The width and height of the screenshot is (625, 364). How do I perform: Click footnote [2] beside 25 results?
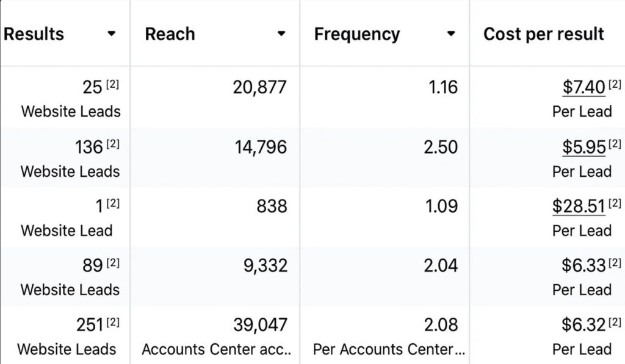[x=114, y=85]
